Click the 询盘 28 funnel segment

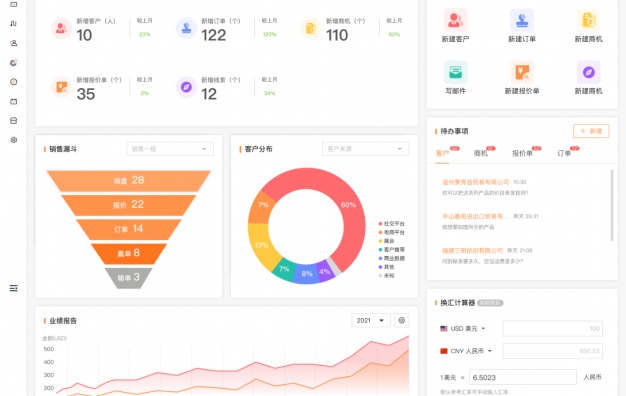(129, 180)
